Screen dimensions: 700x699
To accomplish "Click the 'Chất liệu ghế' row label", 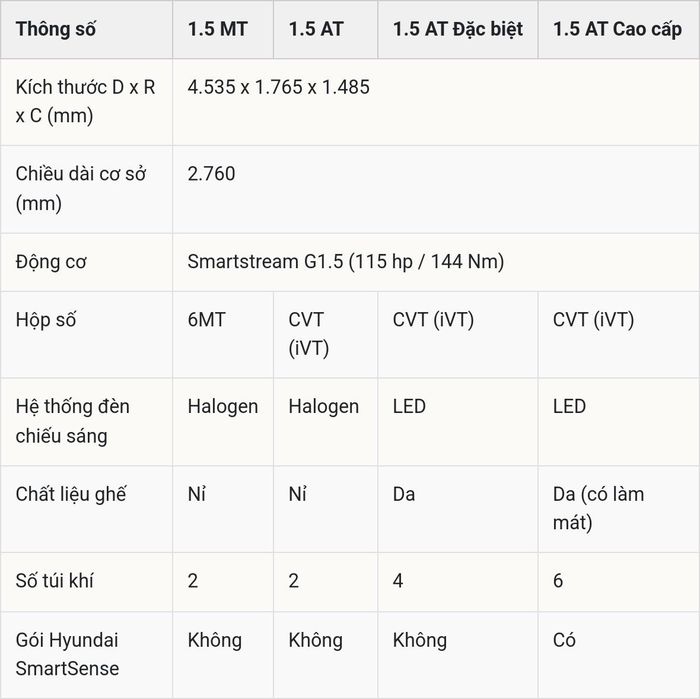I will [71, 494].
